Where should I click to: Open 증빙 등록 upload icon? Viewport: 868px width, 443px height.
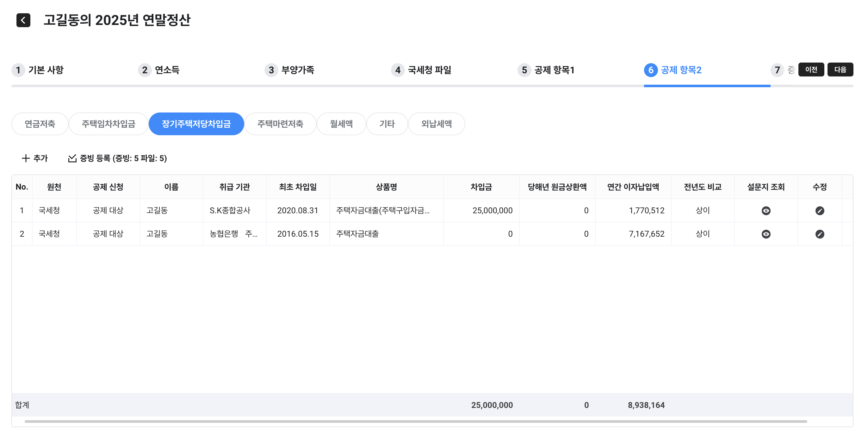(72, 158)
